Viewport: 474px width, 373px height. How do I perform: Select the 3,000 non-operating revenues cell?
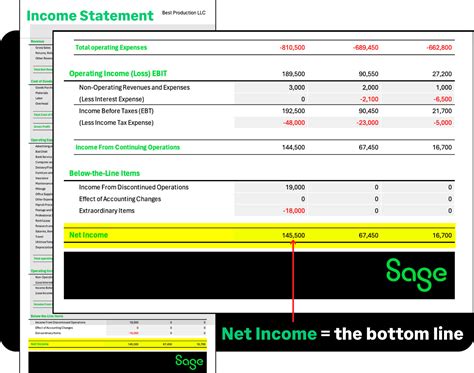pos(271,88)
